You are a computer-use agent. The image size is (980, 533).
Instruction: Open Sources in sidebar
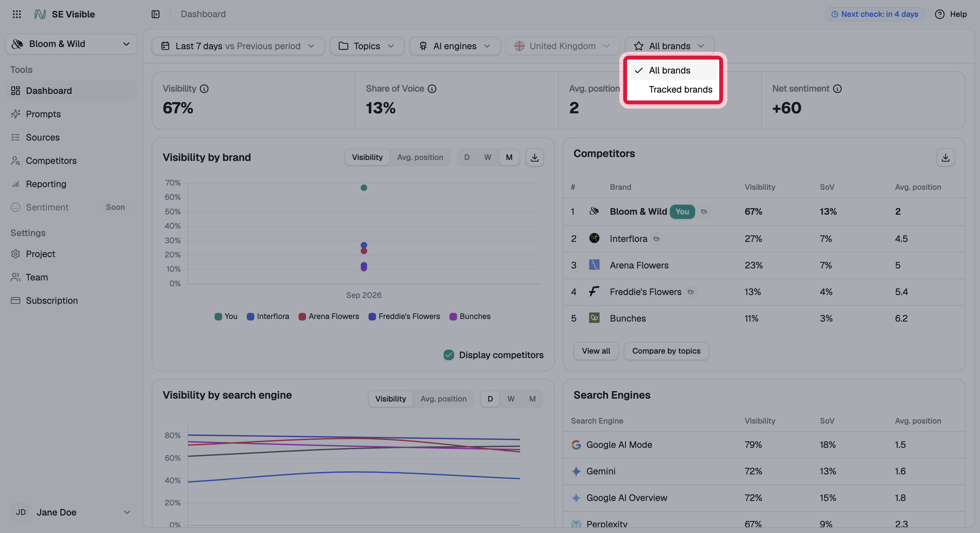(x=71, y=137)
